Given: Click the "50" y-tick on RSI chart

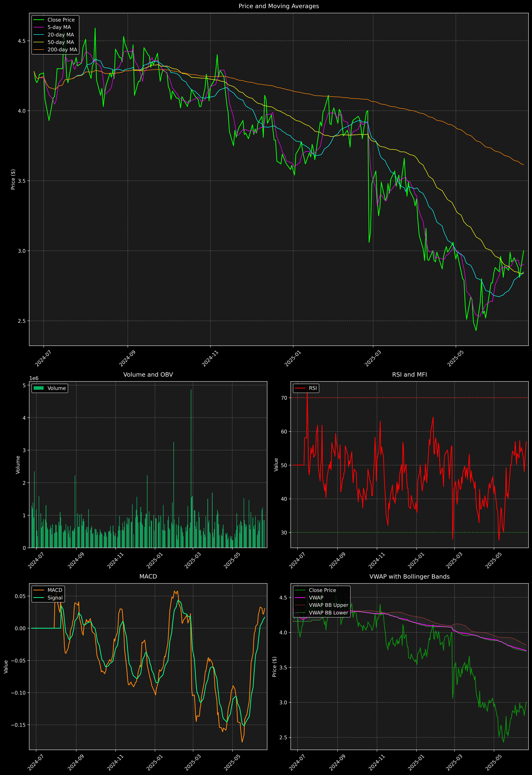Looking at the screenshot, I should (284, 465).
